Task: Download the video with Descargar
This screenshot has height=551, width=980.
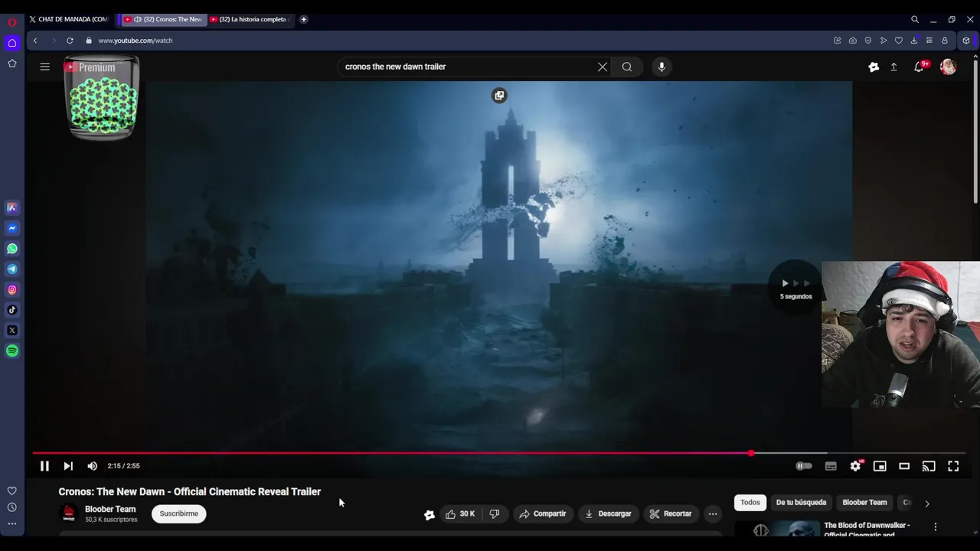Action: [x=608, y=514]
